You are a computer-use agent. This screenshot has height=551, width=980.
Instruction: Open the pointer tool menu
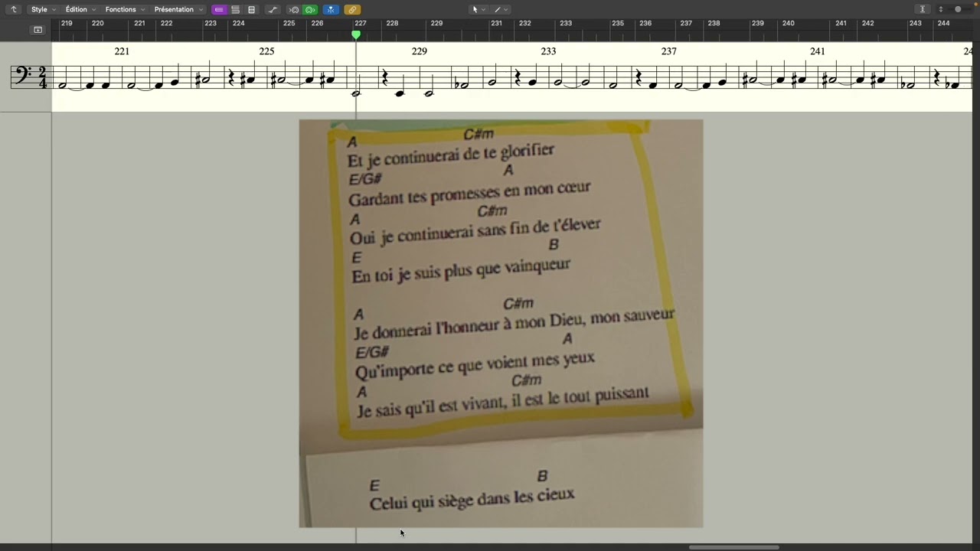pos(479,9)
